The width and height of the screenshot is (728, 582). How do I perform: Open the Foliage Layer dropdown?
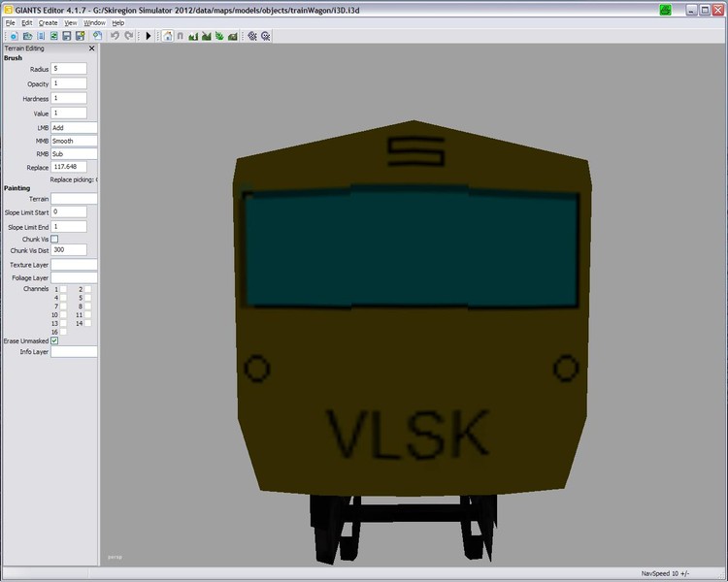tap(74, 277)
